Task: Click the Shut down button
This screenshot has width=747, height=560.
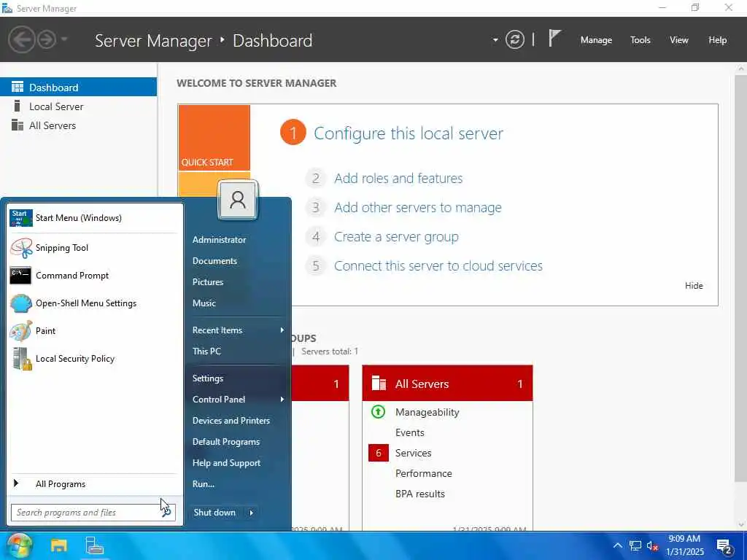Action: 215,513
